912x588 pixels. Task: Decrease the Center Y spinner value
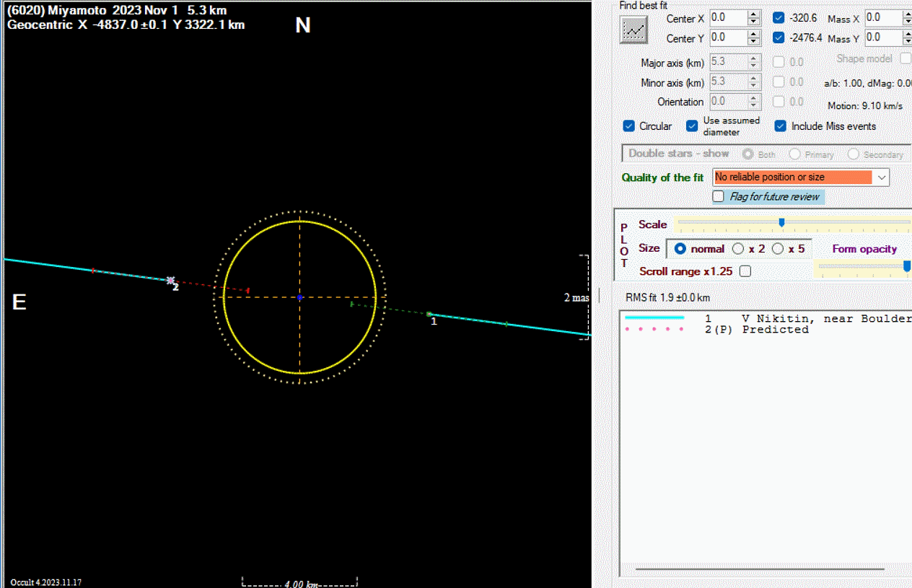point(754,42)
